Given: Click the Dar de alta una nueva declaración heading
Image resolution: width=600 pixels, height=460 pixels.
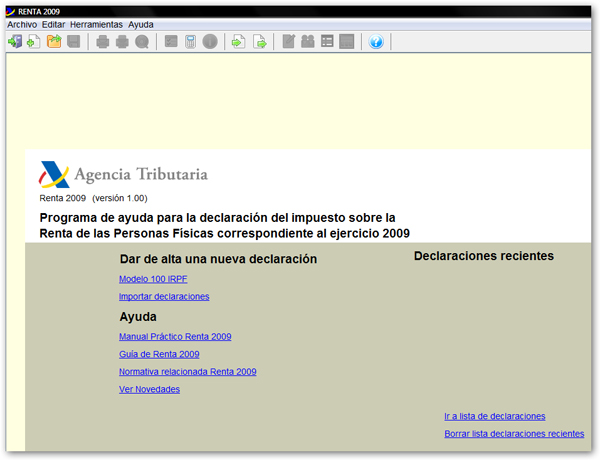Looking at the screenshot, I should point(218,259).
